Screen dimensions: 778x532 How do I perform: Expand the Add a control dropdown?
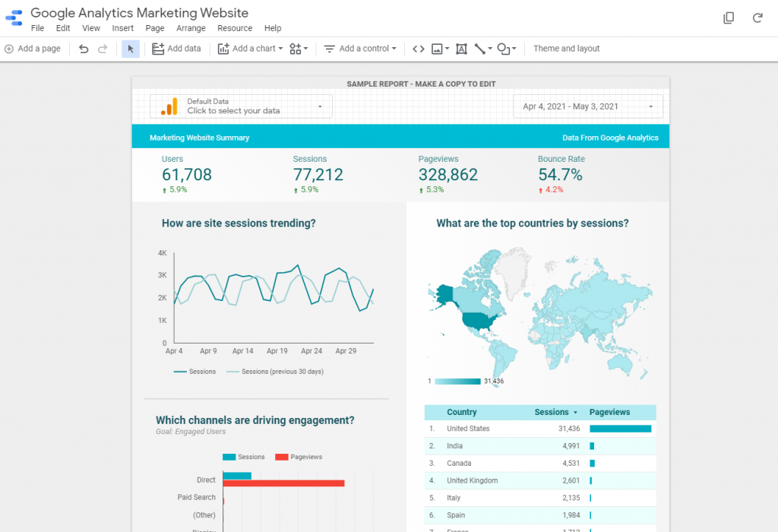pos(361,49)
